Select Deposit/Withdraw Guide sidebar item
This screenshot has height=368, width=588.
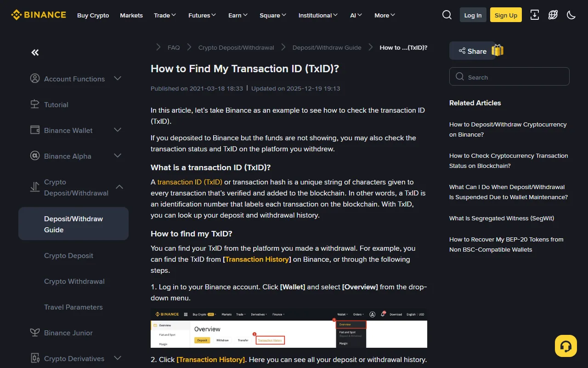(x=73, y=224)
